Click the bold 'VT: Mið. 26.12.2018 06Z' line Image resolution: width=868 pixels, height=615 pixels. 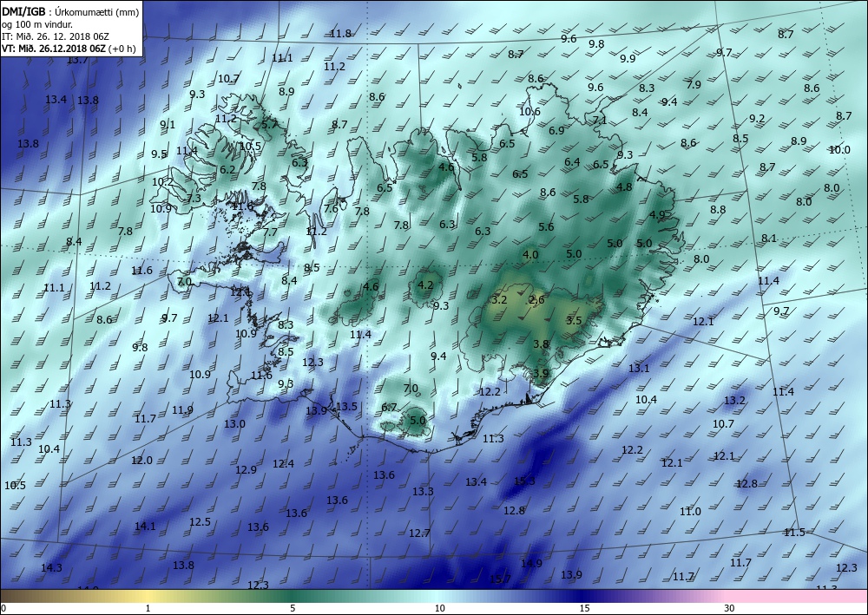(53, 48)
